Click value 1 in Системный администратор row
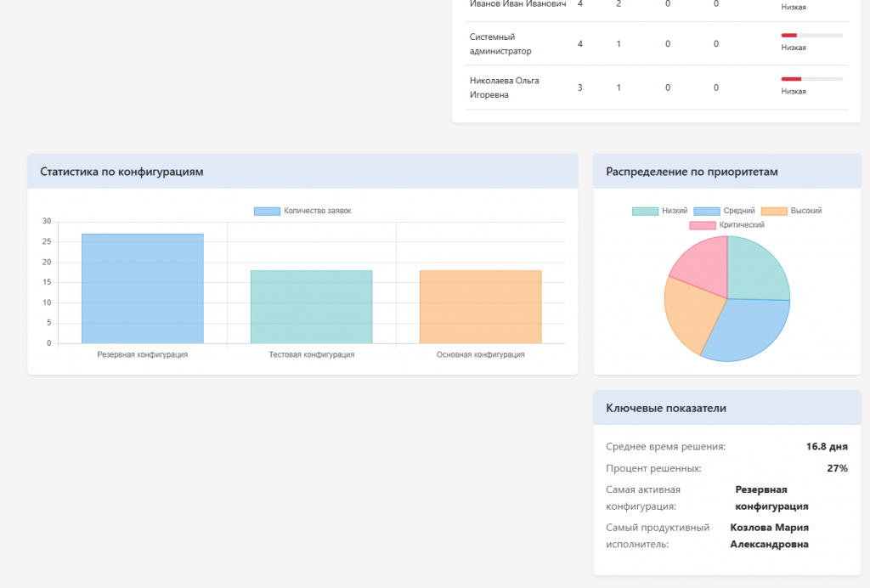870x588 pixels. [619, 44]
